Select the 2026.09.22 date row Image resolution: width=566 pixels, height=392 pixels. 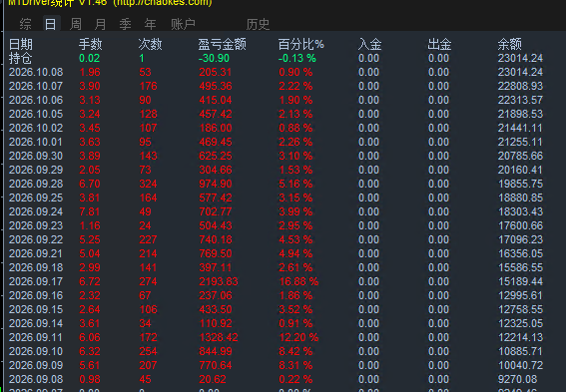coord(36,239)
